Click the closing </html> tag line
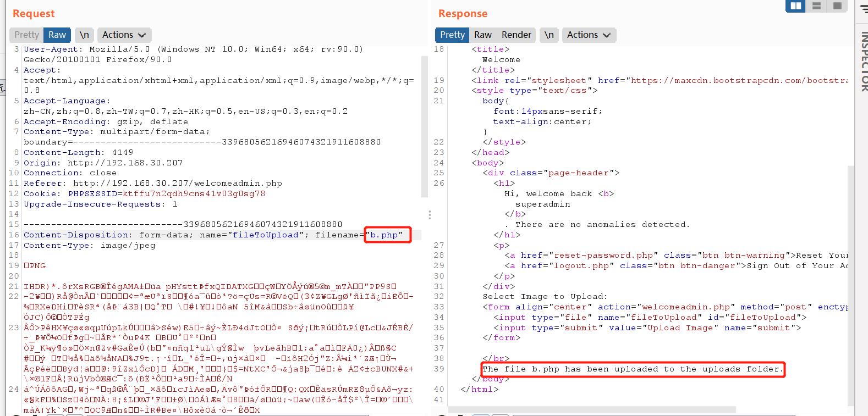The image size is (868, 416). pos(479,389)
